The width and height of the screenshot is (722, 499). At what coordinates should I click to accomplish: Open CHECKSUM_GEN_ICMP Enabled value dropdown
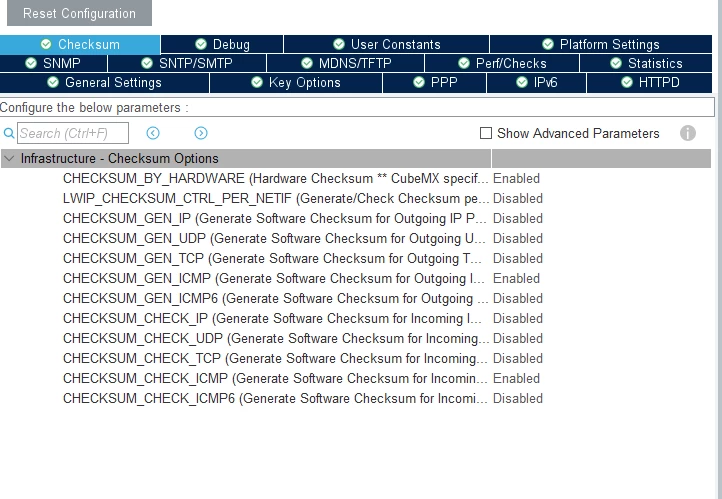(x=516, y=279)
